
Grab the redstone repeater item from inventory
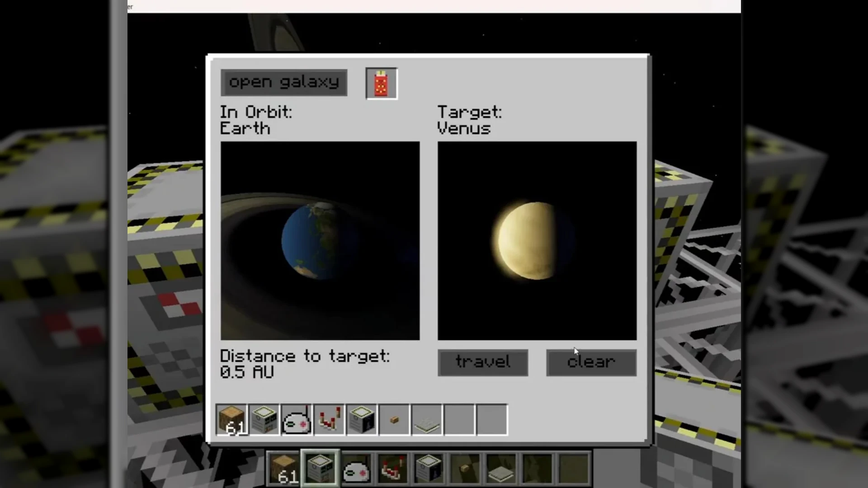click(x=329, y=420)
